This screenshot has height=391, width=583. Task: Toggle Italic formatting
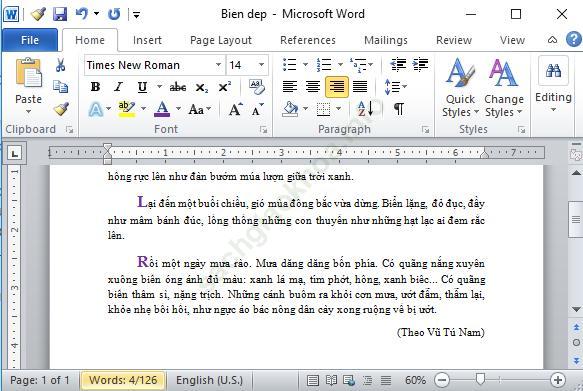(x=118, y=87)
